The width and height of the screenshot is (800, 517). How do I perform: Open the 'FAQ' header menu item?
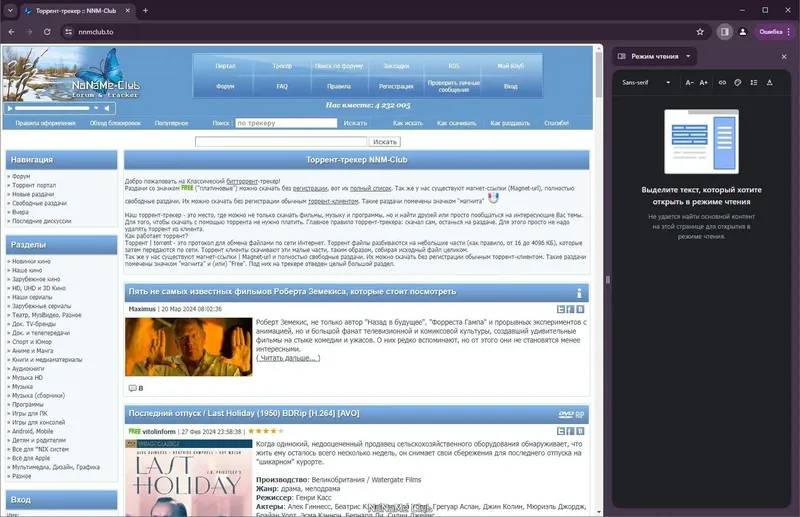tap(282, 86)
